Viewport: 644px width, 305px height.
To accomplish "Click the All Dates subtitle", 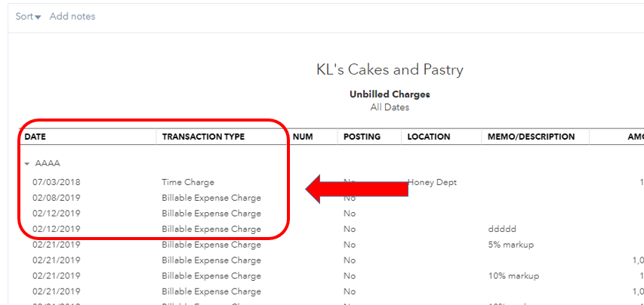I will [390, 107].
